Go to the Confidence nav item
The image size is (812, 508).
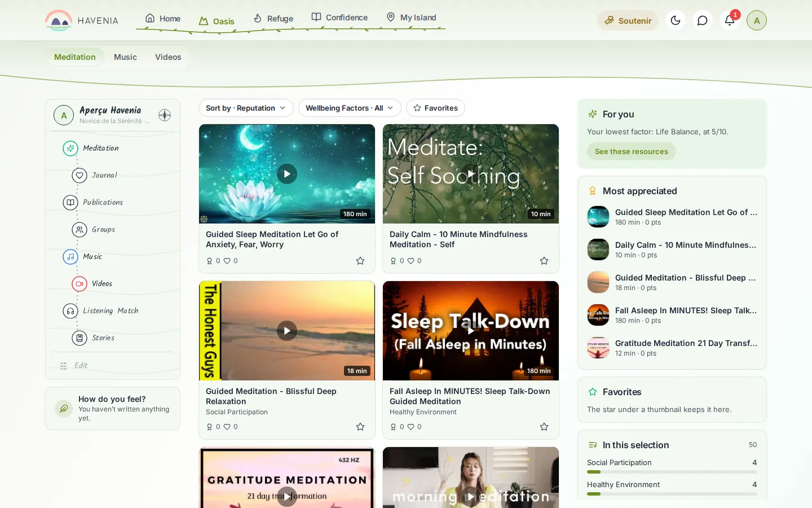[x=339, y=17]
